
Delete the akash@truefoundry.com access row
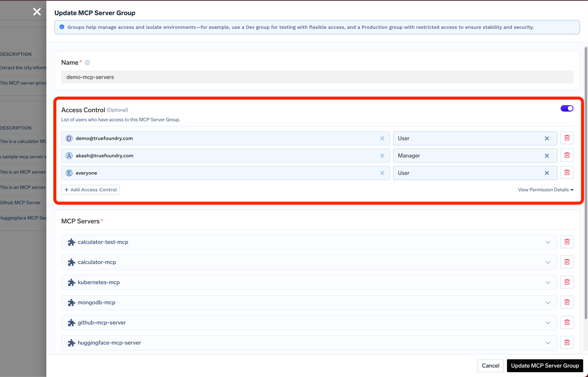[567, 155]
